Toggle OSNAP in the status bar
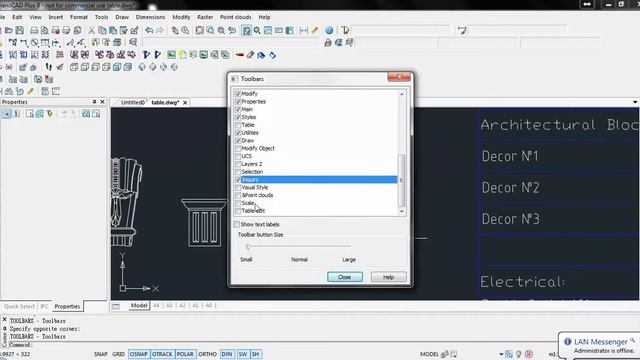Image resolution: width=640 pixels, height=360 pixels. pos(139,354)
